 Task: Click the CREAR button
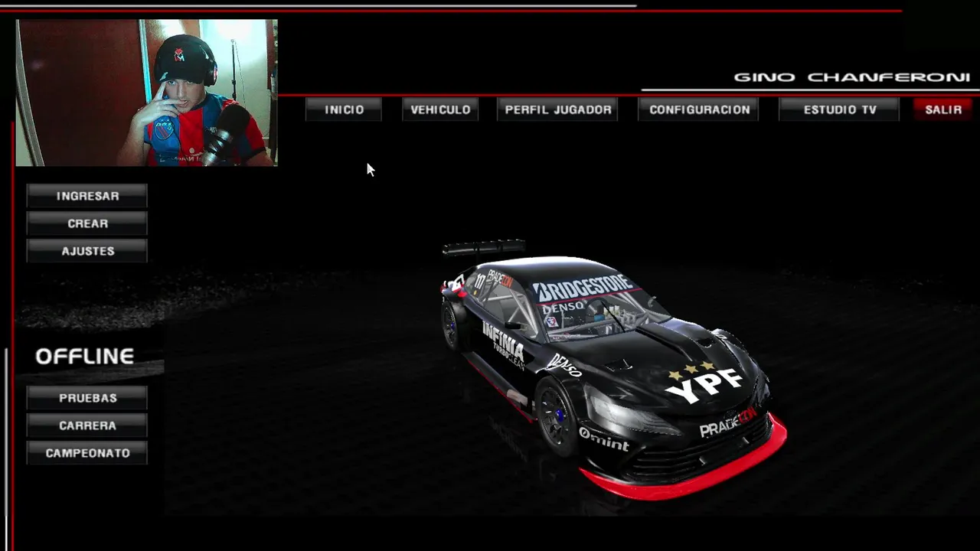87,223
